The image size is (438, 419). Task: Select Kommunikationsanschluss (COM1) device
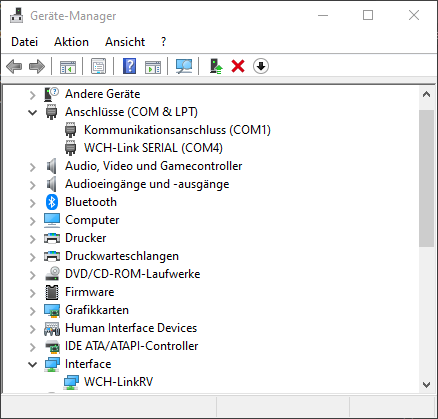point(177,130)
